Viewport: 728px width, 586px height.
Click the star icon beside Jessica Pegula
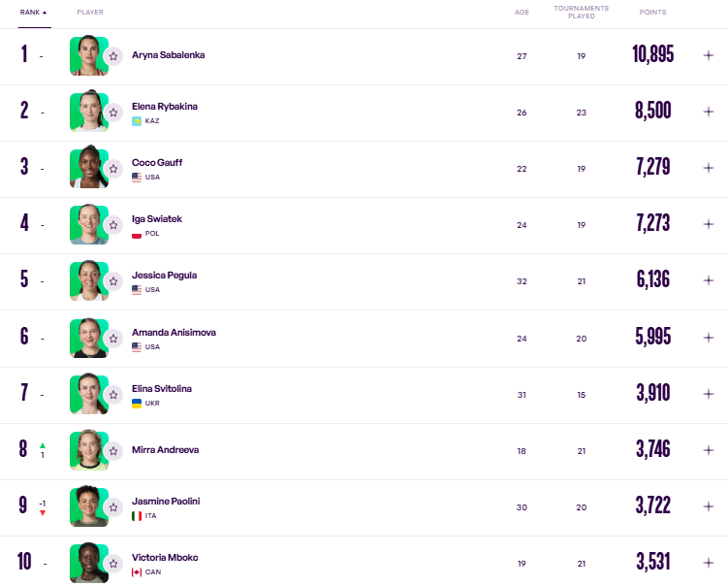[x=113, y=281]
